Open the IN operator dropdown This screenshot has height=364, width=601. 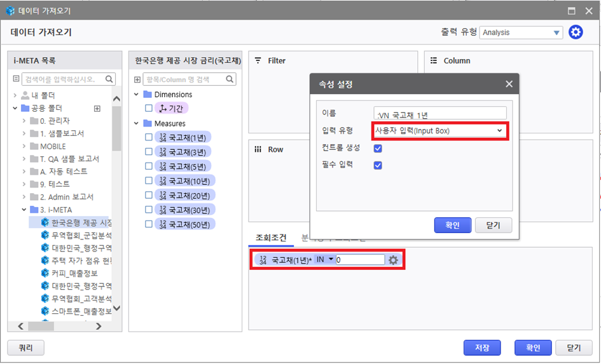click(324, 260)
